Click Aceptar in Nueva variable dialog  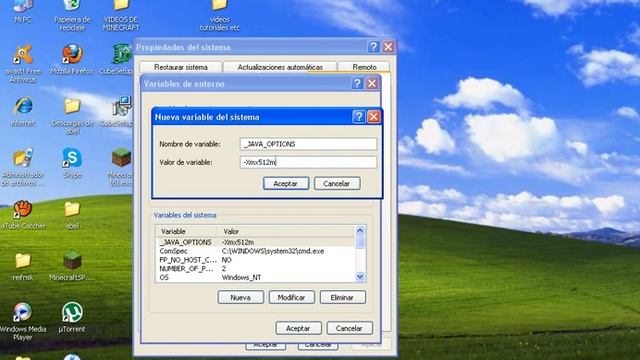pyautogui.click(x=286, y=183)
